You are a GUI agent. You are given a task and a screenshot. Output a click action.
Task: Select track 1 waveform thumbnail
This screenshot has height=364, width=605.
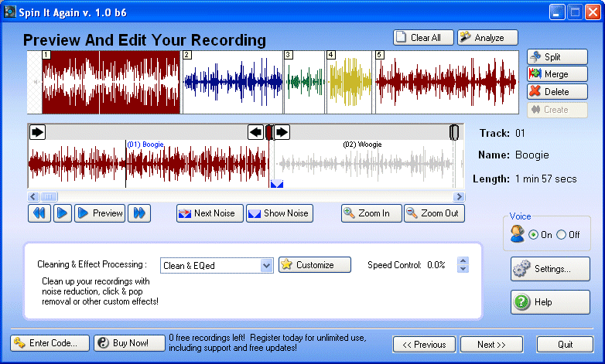[x=111, y=82]
